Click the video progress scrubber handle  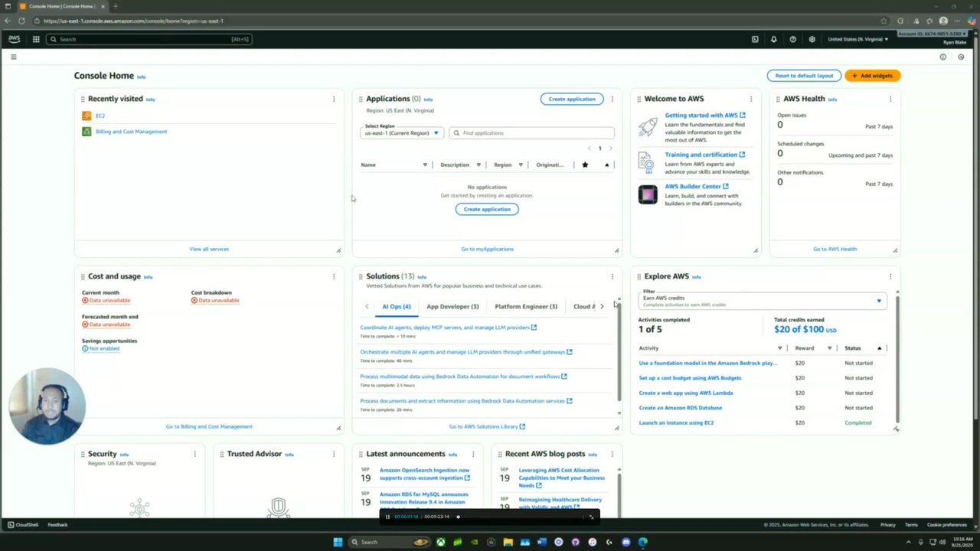click(458, 517)
